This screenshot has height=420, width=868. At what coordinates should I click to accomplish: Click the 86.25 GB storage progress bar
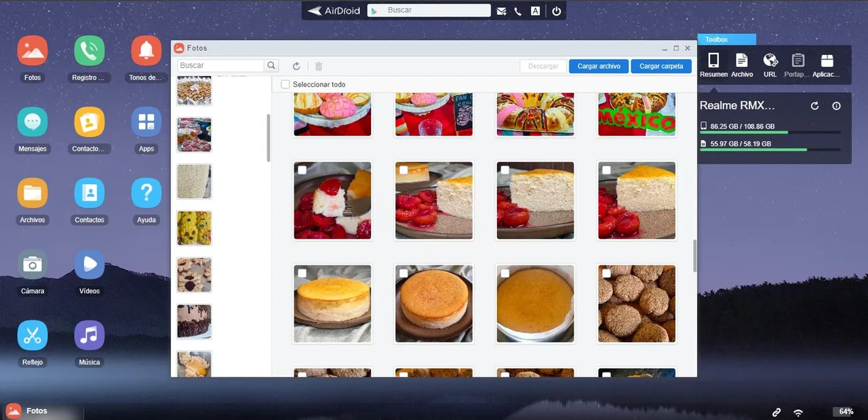tap(770, 132)
